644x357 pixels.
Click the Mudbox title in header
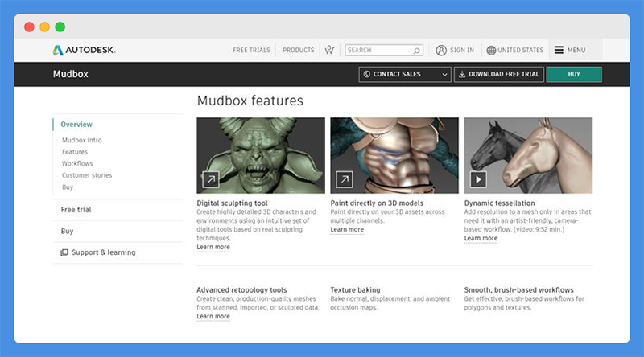pyautogui.click(x=71, y=74)
